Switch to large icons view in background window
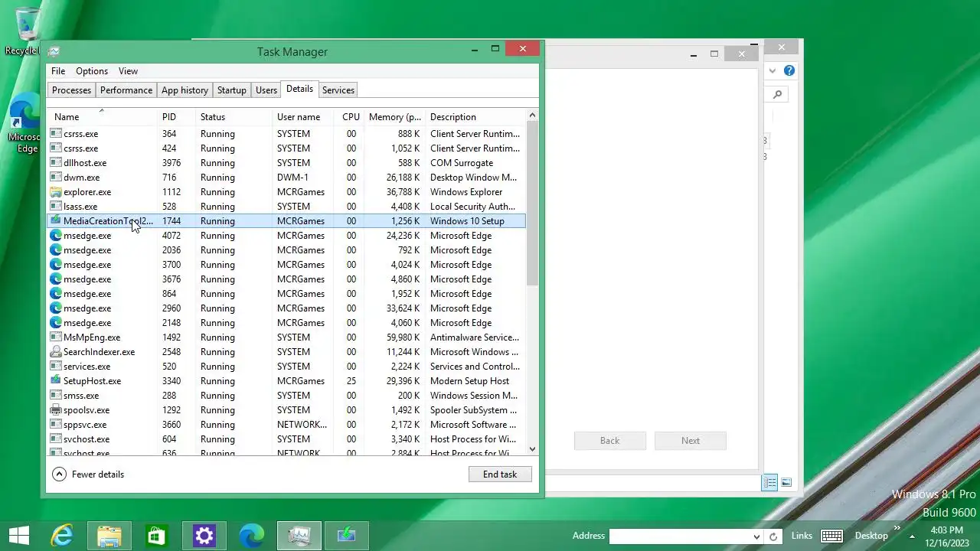Image resolution: width=980 pixels, height=551 pixels. click(x=786, y=482)
